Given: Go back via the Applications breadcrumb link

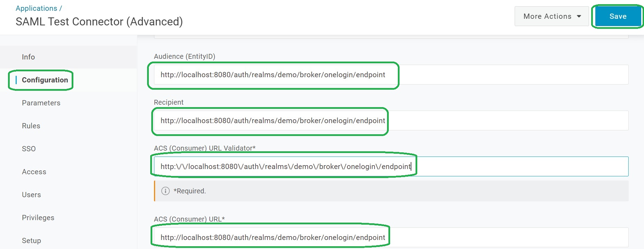Looking at the screenshot, I should click(x=36, y=8).
